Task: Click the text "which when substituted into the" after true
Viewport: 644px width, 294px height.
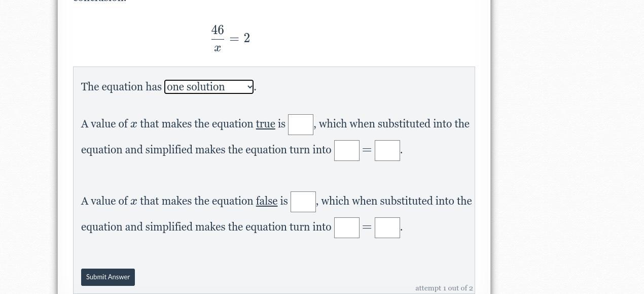Action: (394, 124)
